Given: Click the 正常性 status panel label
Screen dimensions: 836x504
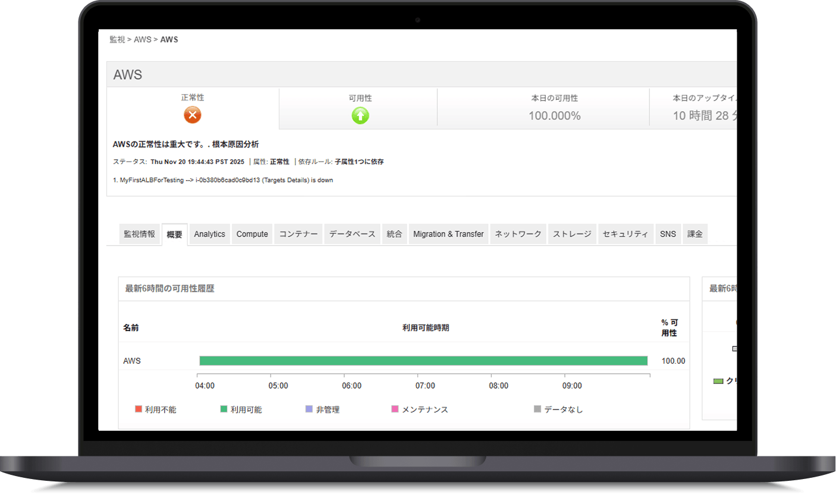Looking at the screenshot, I should click(193, 97).
